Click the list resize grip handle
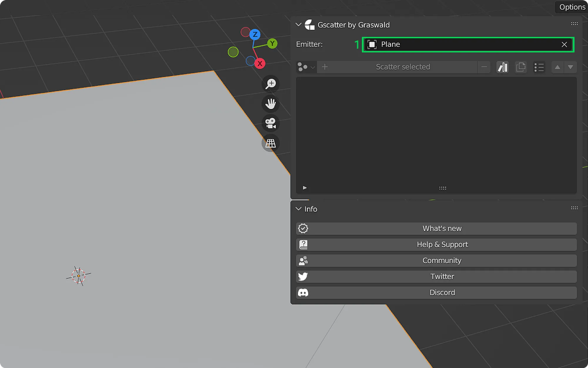The height and width of the screenshot is (368, 588). click(442, 188)
